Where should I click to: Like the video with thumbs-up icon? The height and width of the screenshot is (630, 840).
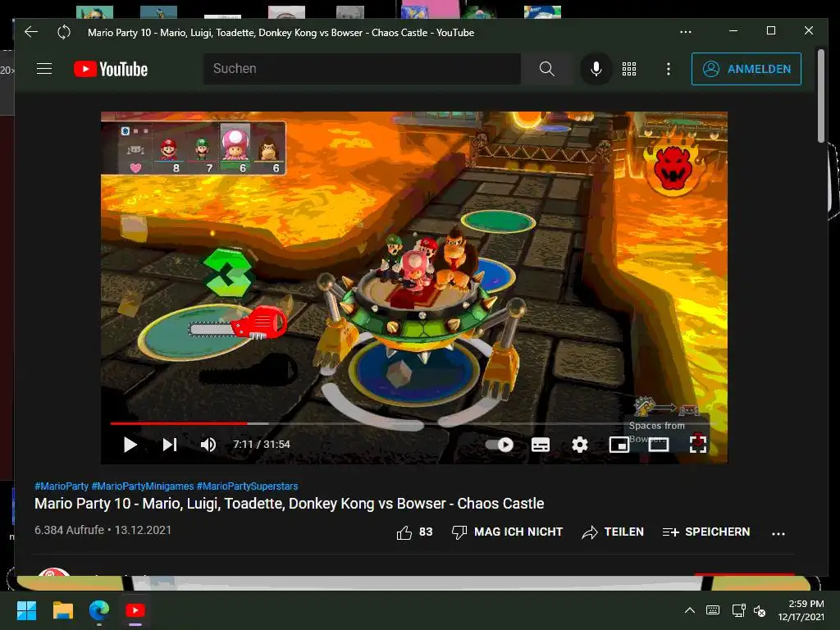(x=404, y=532)
